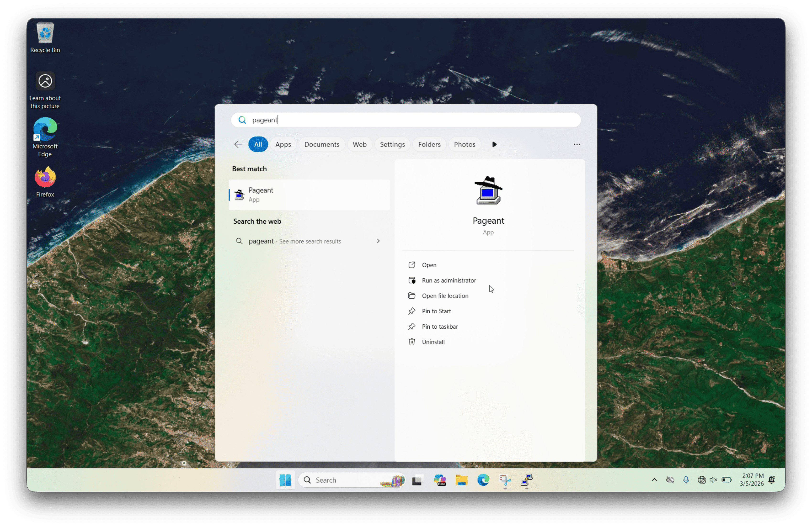Screen dimensions: 812x527
Task: Click the microphone tray icon
Action: point(686,480)
